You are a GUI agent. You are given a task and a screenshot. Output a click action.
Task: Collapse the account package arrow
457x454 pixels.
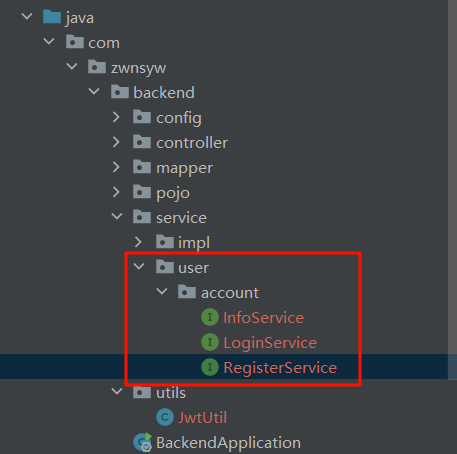pyautogui.click(x=162, y=291)
